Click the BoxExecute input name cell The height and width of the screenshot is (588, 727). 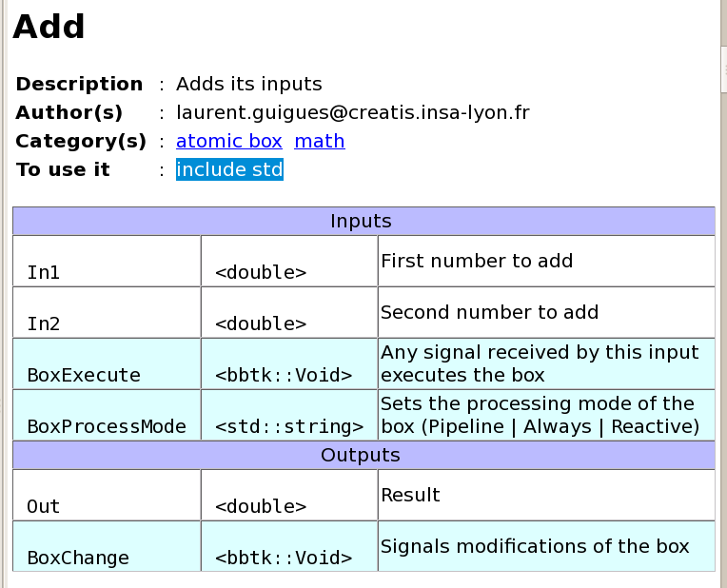coord(108,364)
